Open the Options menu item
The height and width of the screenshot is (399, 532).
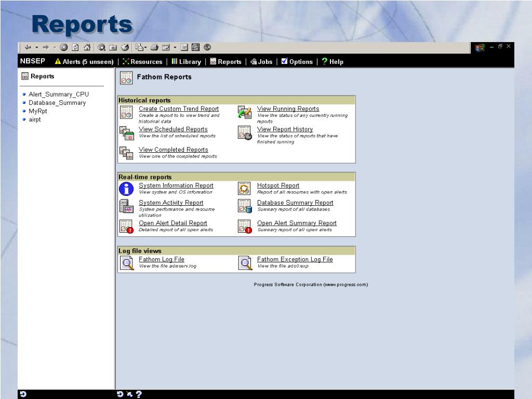297,61
